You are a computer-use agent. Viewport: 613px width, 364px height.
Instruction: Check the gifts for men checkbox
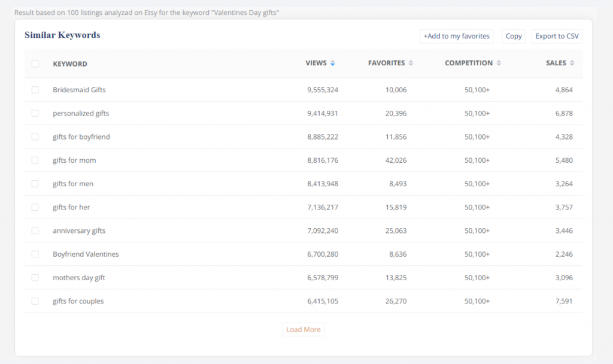35,184
